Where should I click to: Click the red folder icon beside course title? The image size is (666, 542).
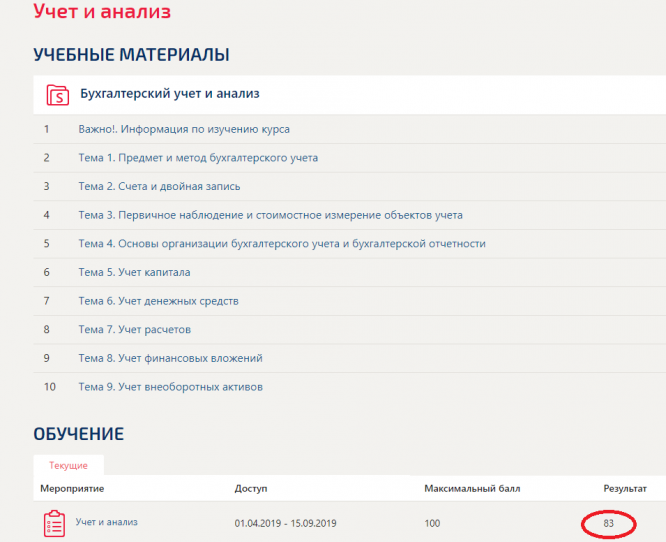58,95
